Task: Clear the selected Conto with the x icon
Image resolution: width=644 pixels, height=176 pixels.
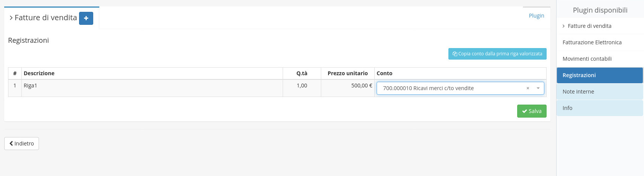Action: (x=528, y=88)
